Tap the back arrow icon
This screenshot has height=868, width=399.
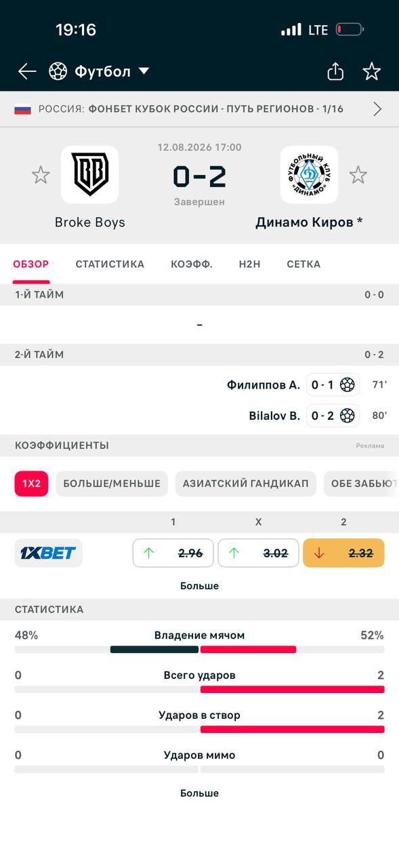pos(27,71)
